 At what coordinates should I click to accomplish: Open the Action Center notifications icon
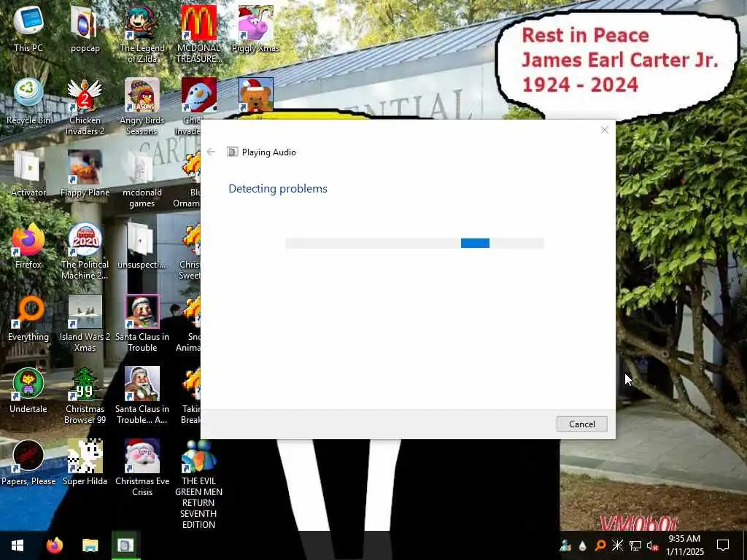[x=723, y=545]
